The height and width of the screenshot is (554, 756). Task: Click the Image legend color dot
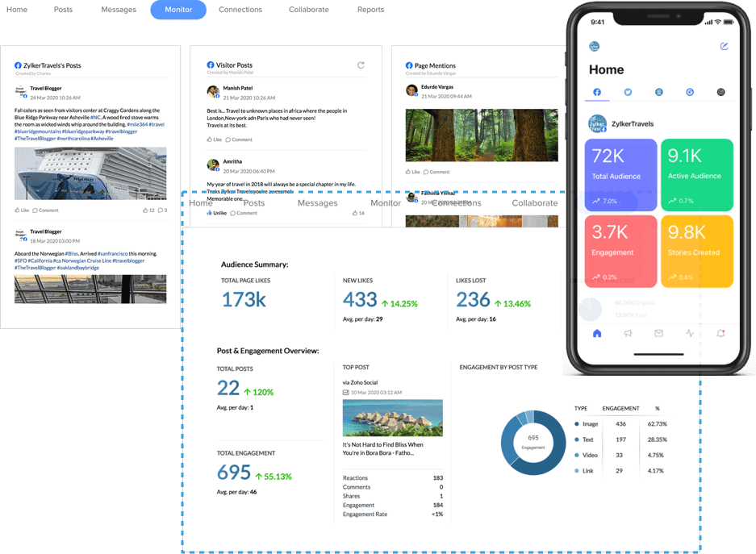[576, 423]
